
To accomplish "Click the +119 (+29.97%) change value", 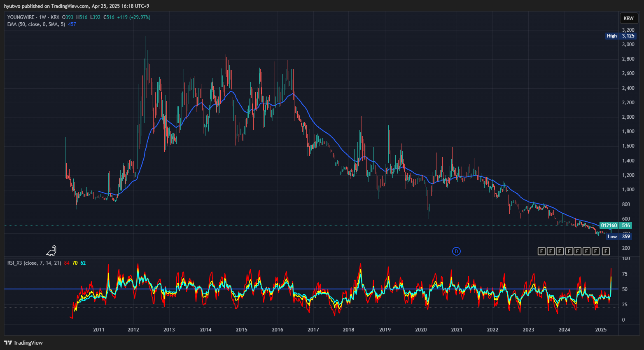I will tap(134, 17).
